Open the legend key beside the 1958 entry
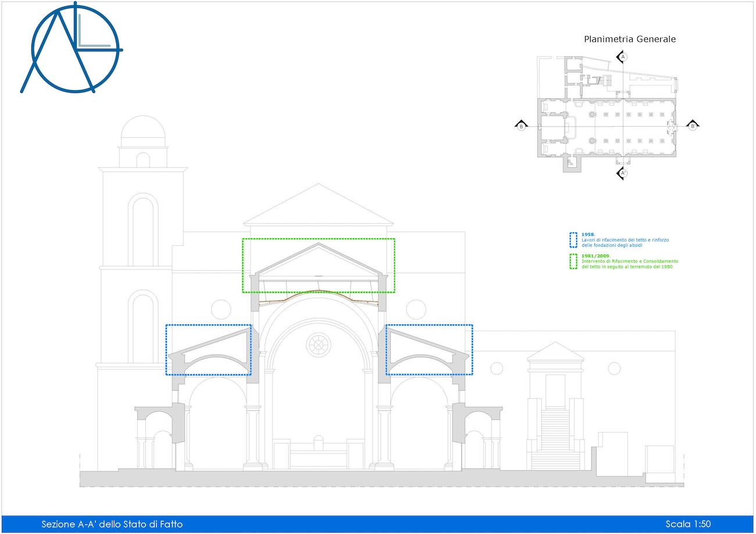The height and width of the screenshot is (534, 756). [x=573, y=239]
